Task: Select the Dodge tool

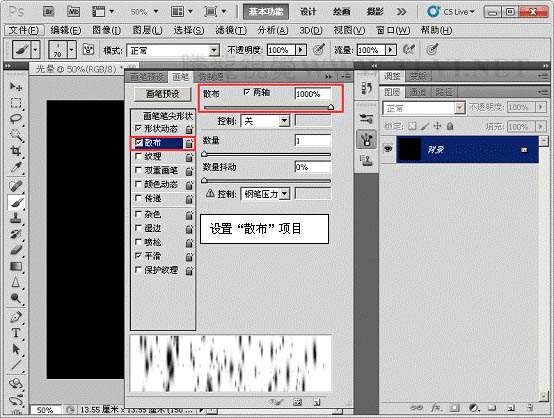Action: (16, 298)
